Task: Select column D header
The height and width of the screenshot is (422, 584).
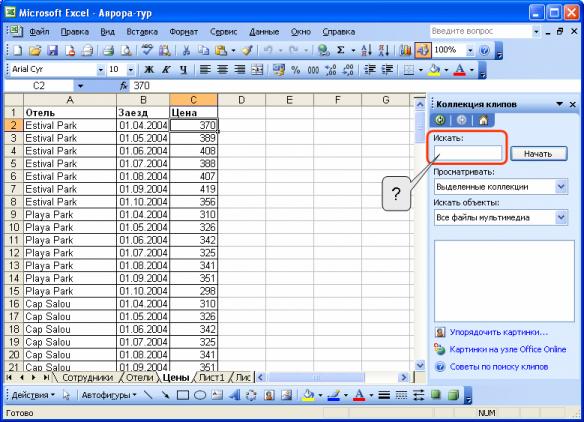Action: coord(241,100)
